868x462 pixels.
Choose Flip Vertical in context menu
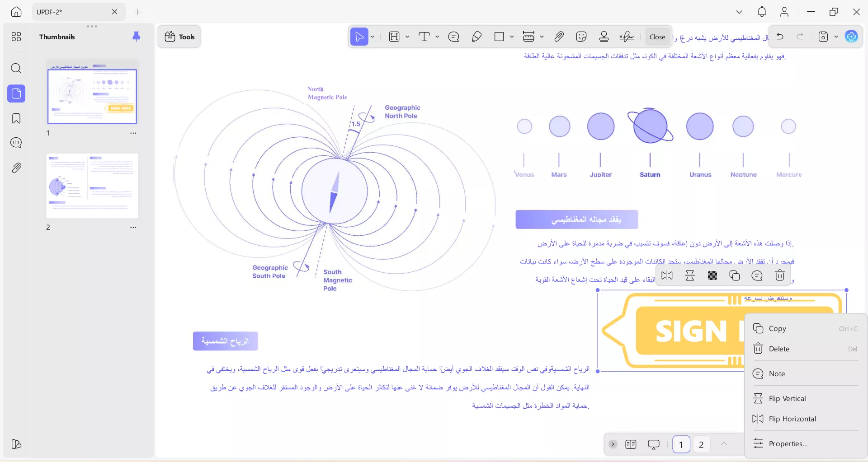pyautogui.click(x=806, y=399)
